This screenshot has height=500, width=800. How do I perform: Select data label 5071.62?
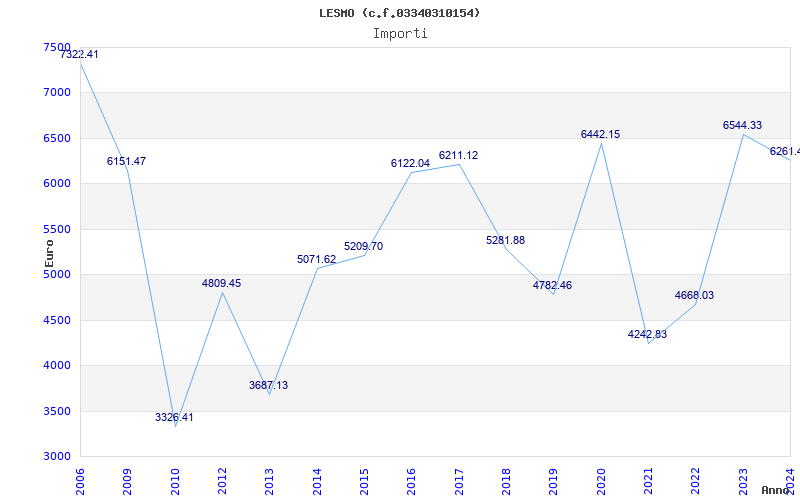point(316,259)
